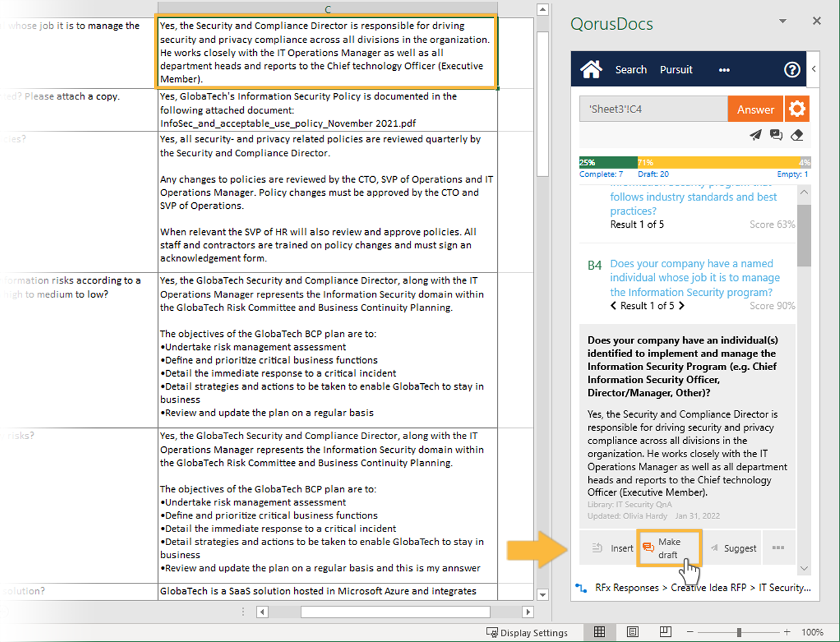Collapse the panel with the side chevron
840x642 pixels.
pos(813,69)
